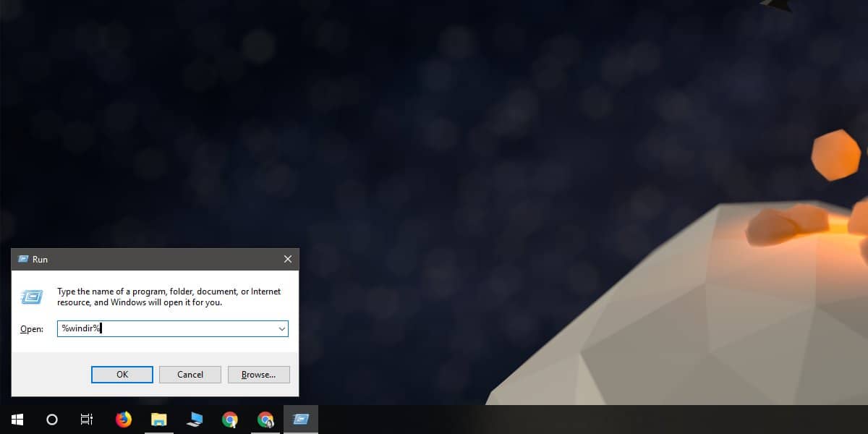
Task: Open the computer monitor app taskbar icon
Action: point(194,420)
